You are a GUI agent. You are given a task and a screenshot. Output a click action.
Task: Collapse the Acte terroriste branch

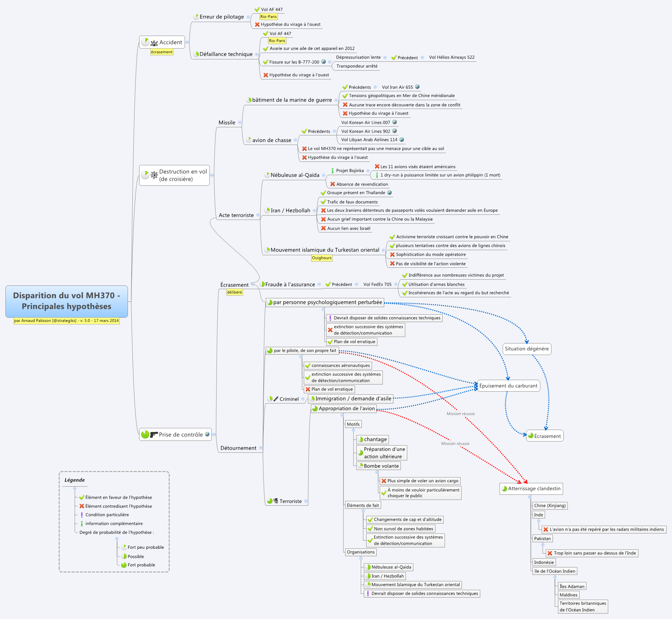pyautogui.click(x=258, y=215)
